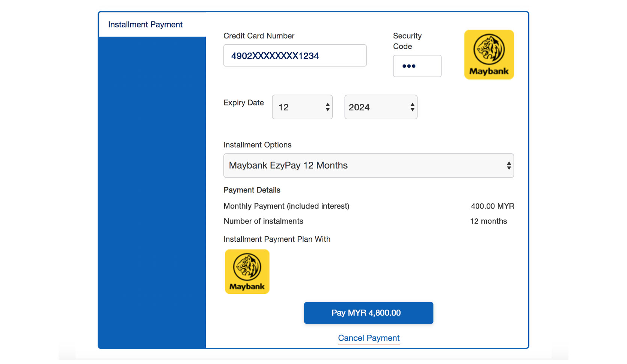Click the Pay MYR 4,800.00 button
The height and width of the screenshot is (364, 627).
[369, 313]
